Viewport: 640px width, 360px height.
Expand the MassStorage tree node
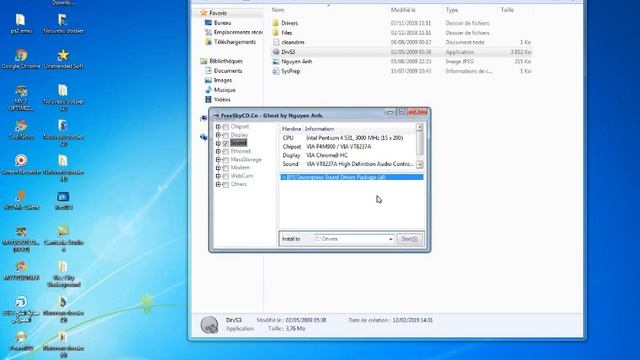point(218,160)
